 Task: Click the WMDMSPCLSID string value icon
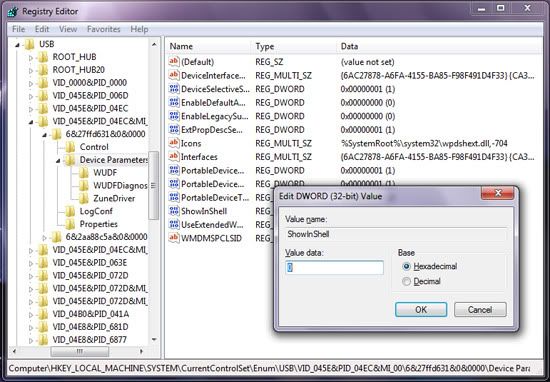[174, 238]
